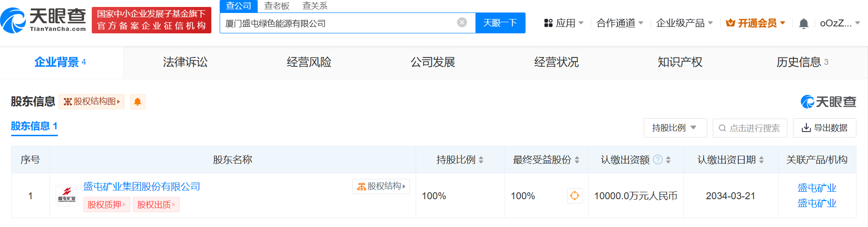
Task: Click help icon next to 认缴出资额
Action: tap(658, 160)
